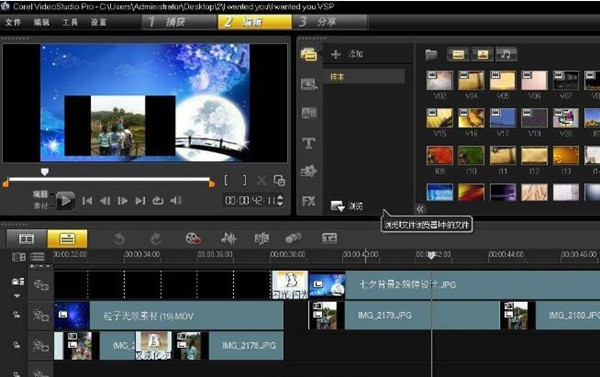Set mark-in with left bracket
600x377 pixels.
click(x=226, y=180)
